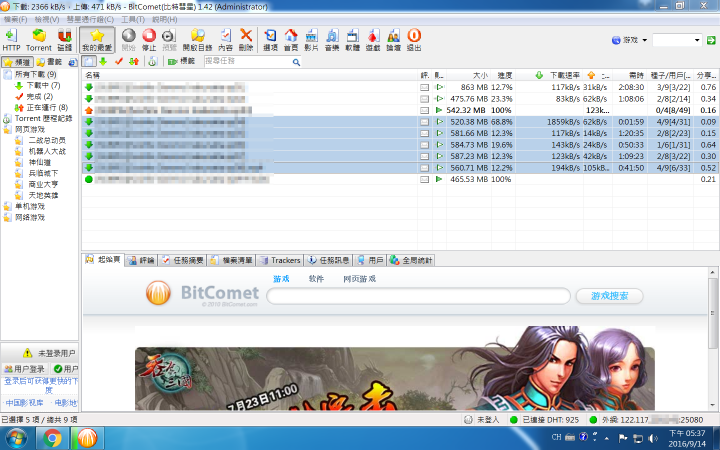Toggle the active tasks double-arrow filter
Image resolution: width=720 pixels, height=450 pixels.
coord(134,61)
